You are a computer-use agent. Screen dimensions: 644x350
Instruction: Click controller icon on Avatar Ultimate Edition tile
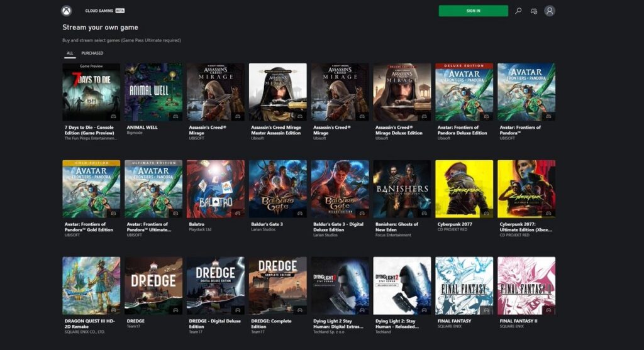(x=175, y=214)
